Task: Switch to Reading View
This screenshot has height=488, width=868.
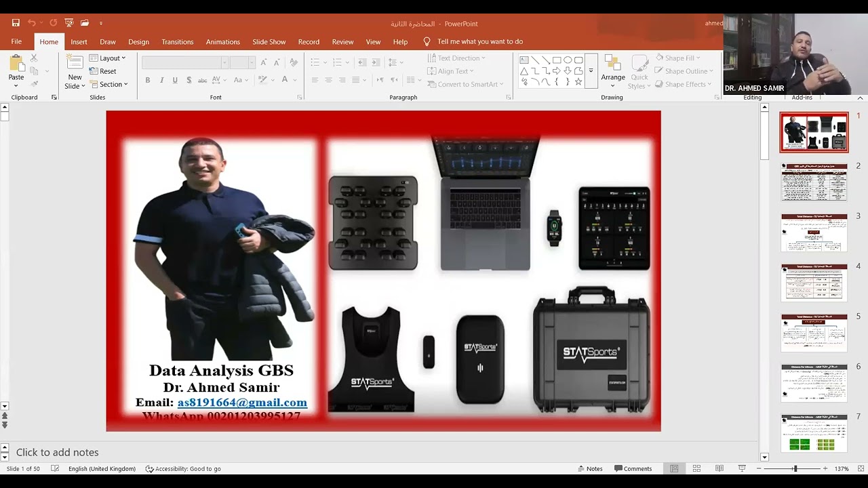Action: pyautogui.click(x=719, y=468)
